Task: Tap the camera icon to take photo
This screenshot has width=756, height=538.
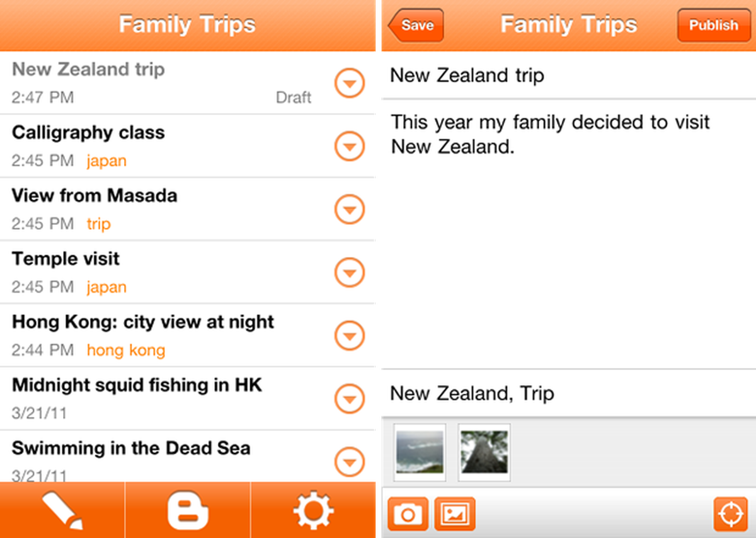Action: (x=408, y=513)
